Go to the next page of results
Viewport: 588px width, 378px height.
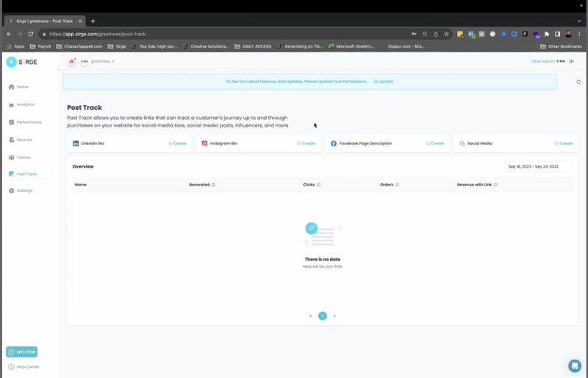pos(334,315)
